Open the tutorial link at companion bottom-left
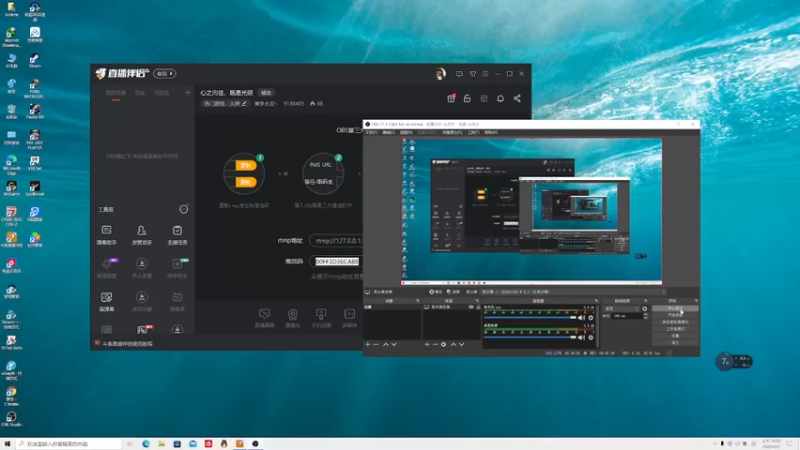The width and height of the screenshot is (800, 450). pyautogui.click(x=127, y=344)
